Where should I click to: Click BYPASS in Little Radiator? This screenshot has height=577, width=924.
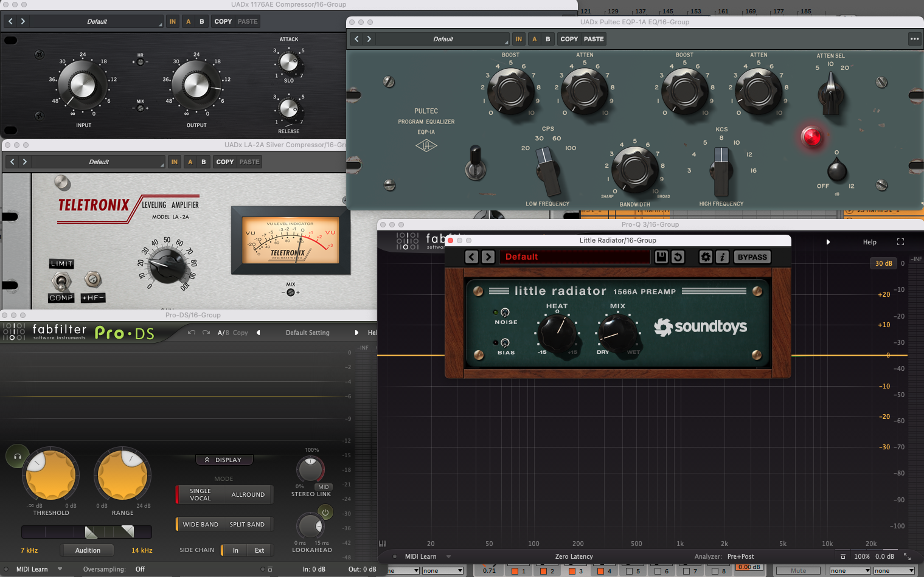(752, 257)
